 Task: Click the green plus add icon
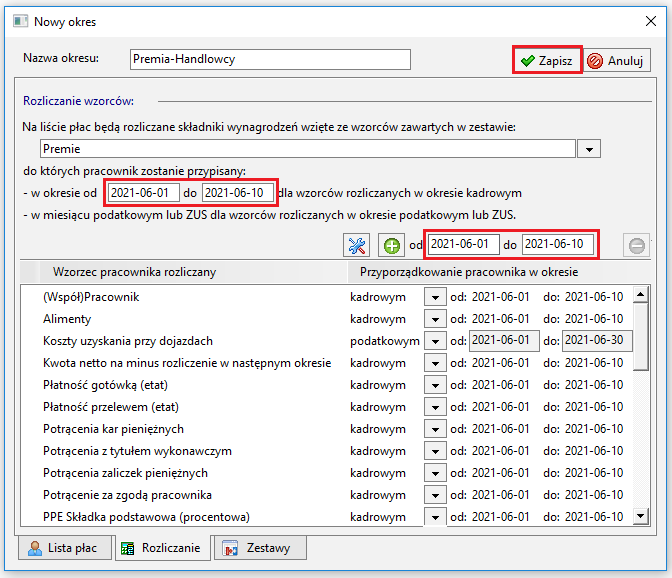tap(391, 246)
